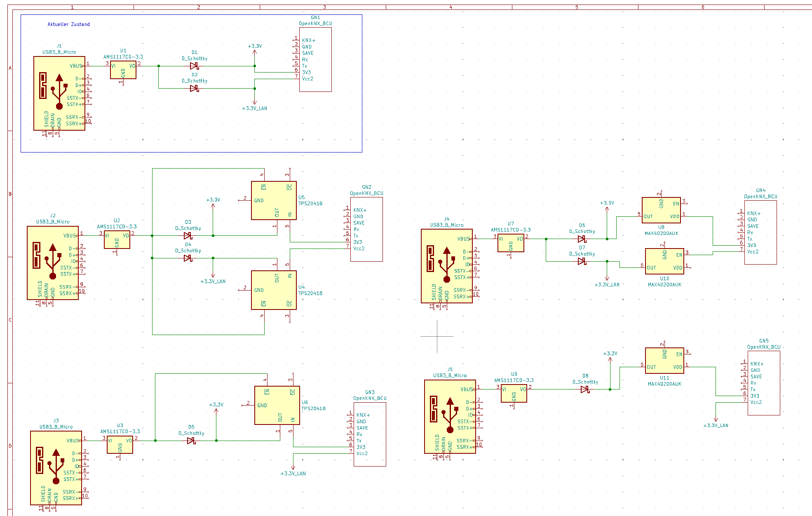Select the J1 USB3_B_Micro connector symbol
Image resolution: width=812 pixels, height=516 pixels.
coord(59,93)
